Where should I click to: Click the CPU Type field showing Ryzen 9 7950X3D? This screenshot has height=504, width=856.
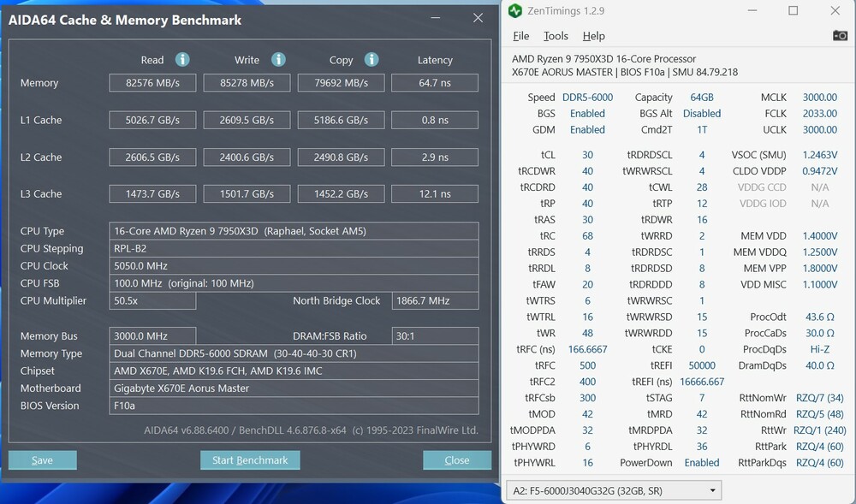[x=294, y=231]
